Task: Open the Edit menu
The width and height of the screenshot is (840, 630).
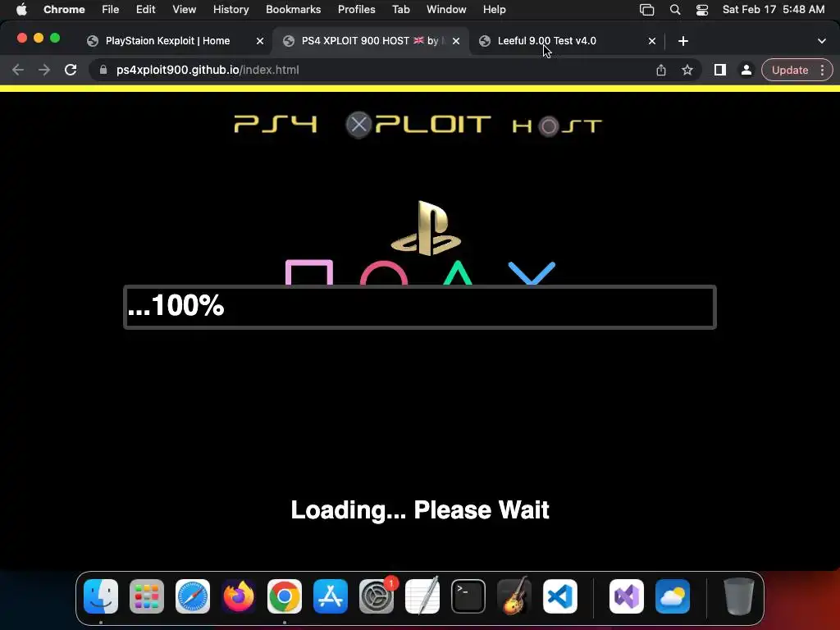Action: 145,9
